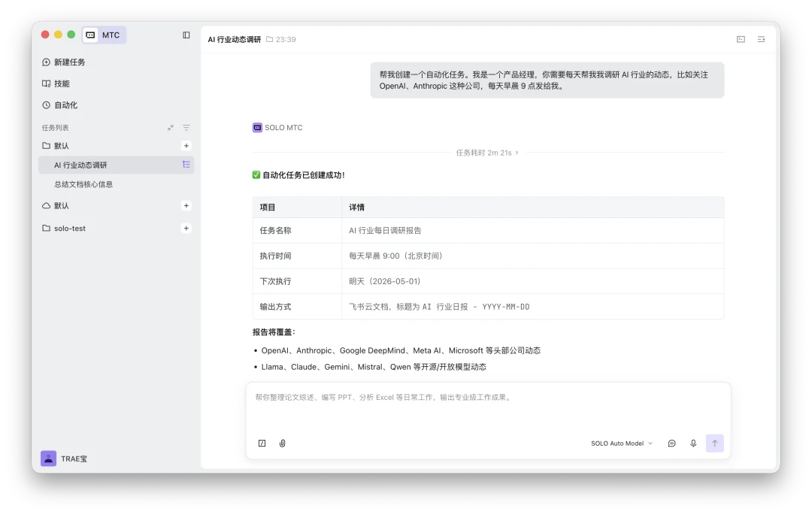Click the TRAE宝 avatar icon

click(x=49, y=459)
